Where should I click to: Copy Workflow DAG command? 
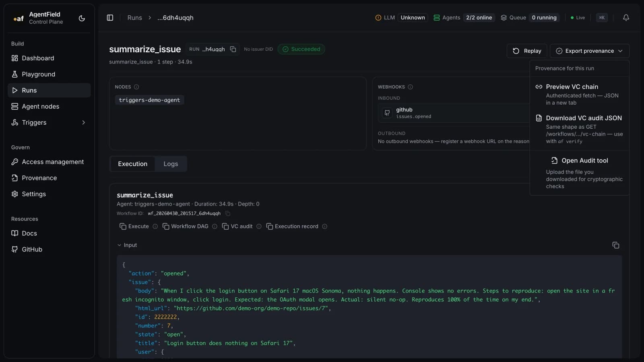click(x=186, y=226)
